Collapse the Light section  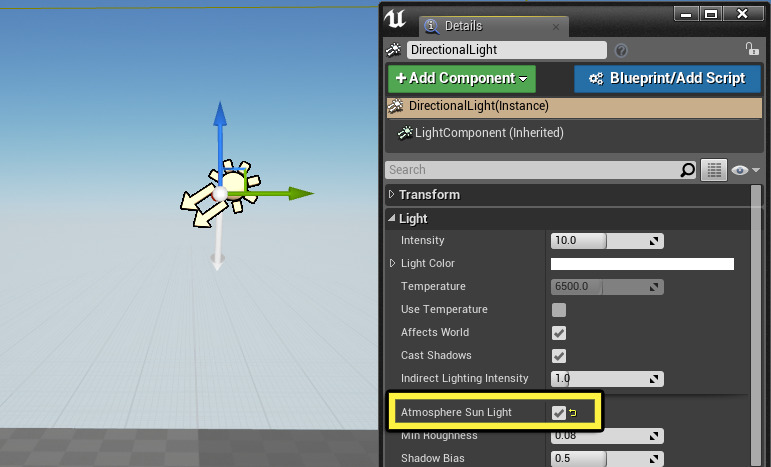[x=391, y=218]
